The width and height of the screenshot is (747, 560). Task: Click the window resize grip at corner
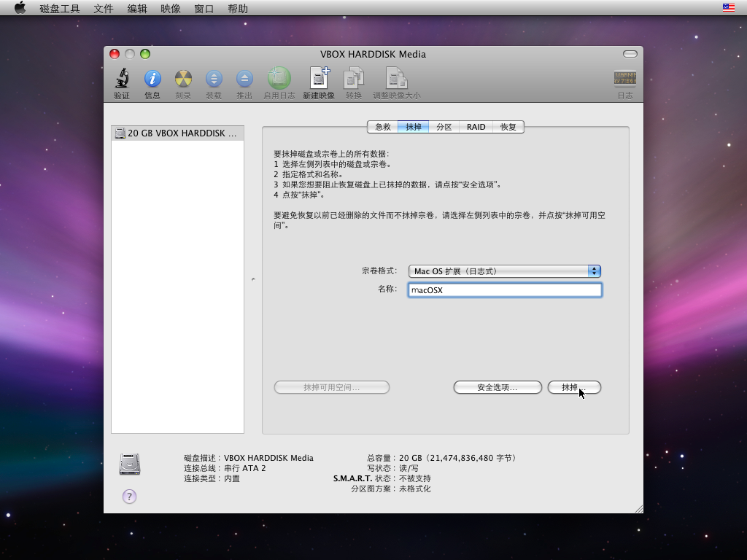(x=638, y=508)
